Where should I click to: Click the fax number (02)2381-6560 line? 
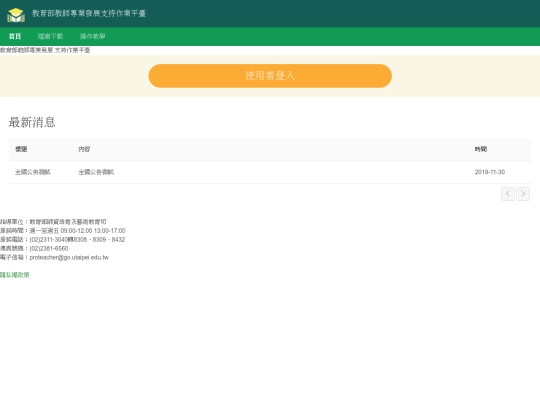pos(34,248)
